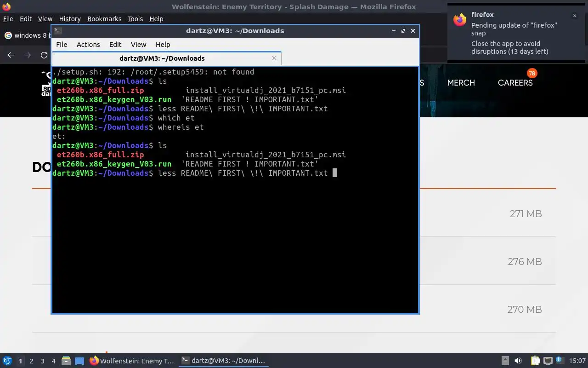Click the Firefox logo in title bar
588x368 pixels.
6,7
